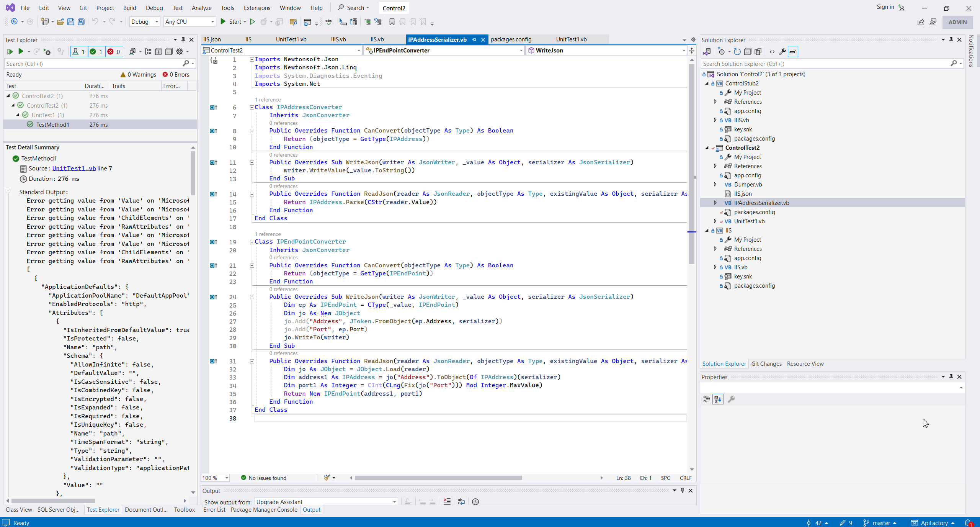Refresh Solution Explorer with the sync icon
This screenshot has height=527, width=980.
pyautogui.click(x=737, y=51)
